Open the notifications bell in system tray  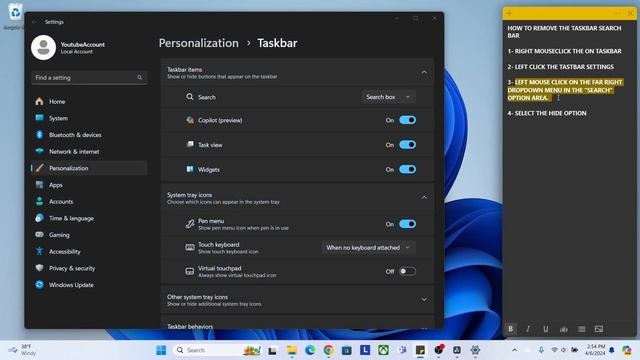pos(612,350)
